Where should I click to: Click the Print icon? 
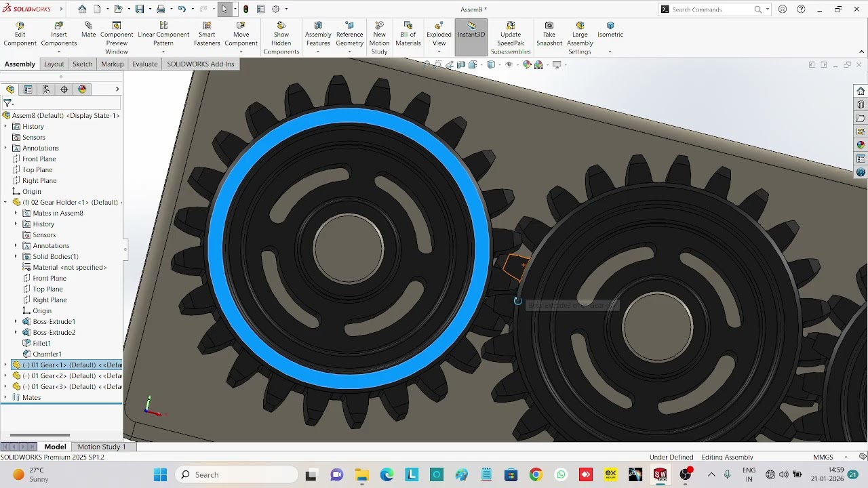pos(161,9)
